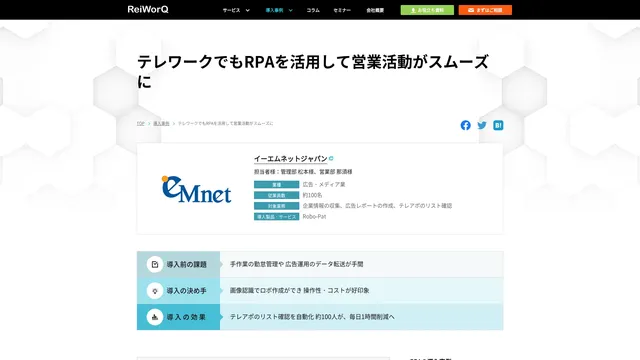The width and height of the screenshot is (640, 360).
Task: Select the text 導入の効果
Action: pyautogui.click(x=186, y=317)
